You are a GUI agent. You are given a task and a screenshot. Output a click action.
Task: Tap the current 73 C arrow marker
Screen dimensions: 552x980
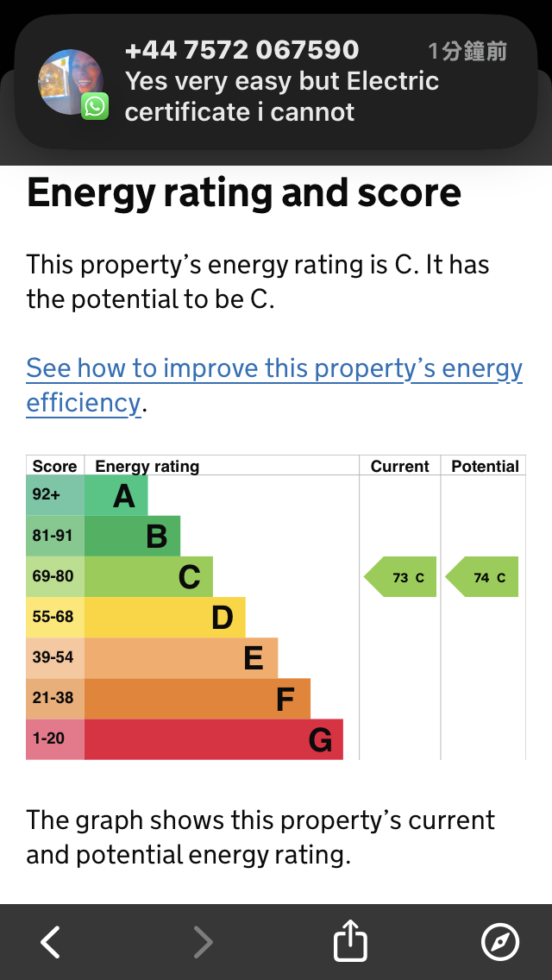pos(402,577)
